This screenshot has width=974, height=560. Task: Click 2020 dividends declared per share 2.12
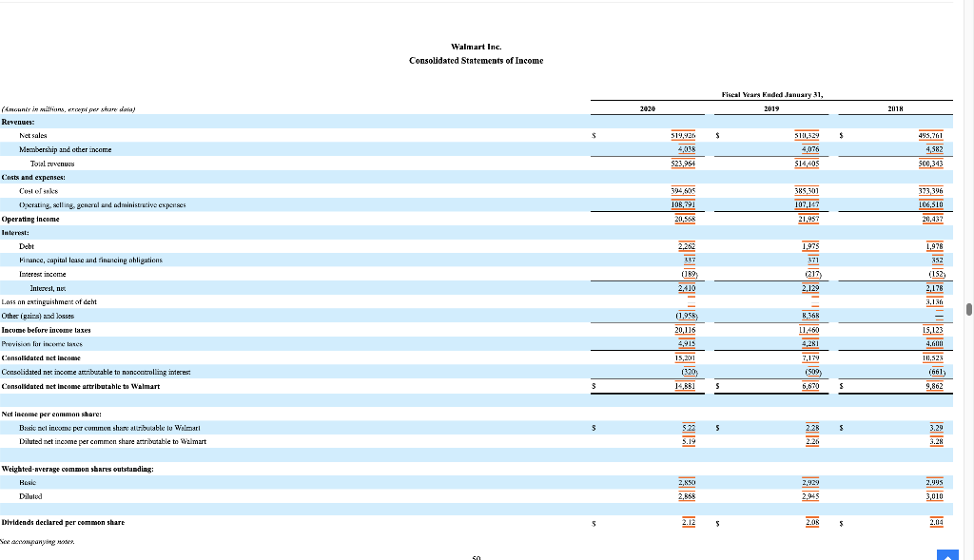689,523
